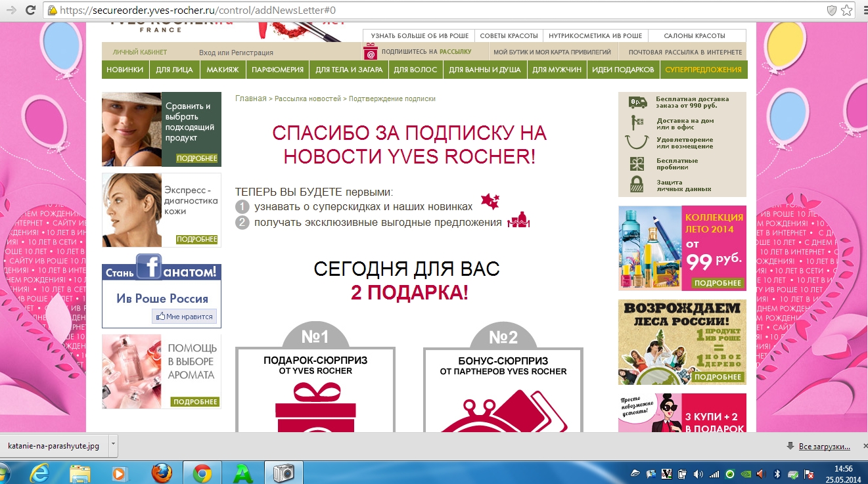Launch Windows Media Player from the taskbar

click(x=119, y=473)
